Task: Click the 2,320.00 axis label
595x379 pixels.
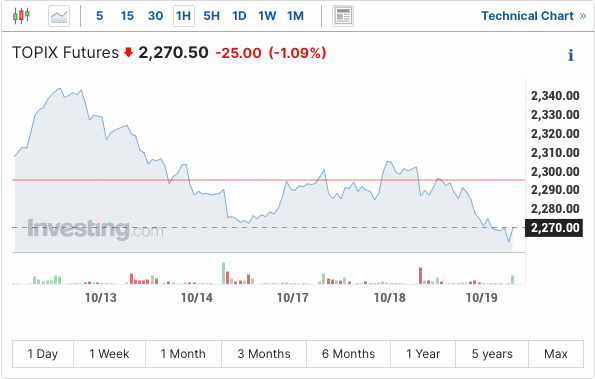Action: [555, 134]
